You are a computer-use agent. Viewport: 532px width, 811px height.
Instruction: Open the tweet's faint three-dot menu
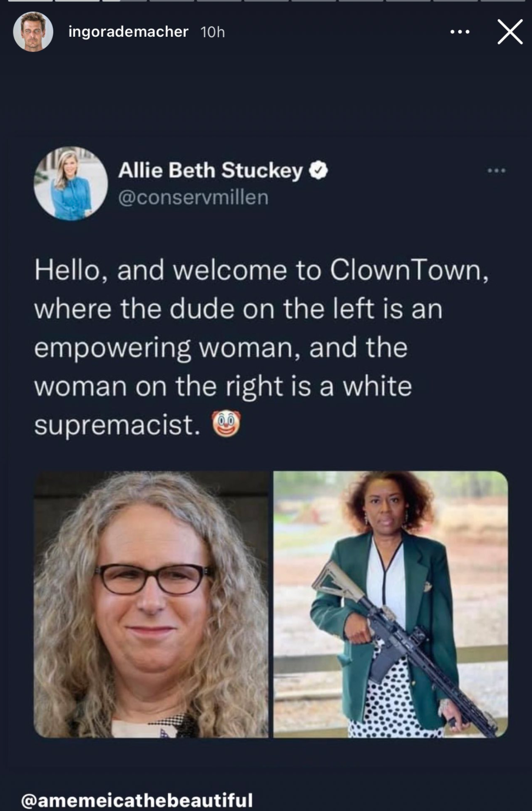coord(496,170)
